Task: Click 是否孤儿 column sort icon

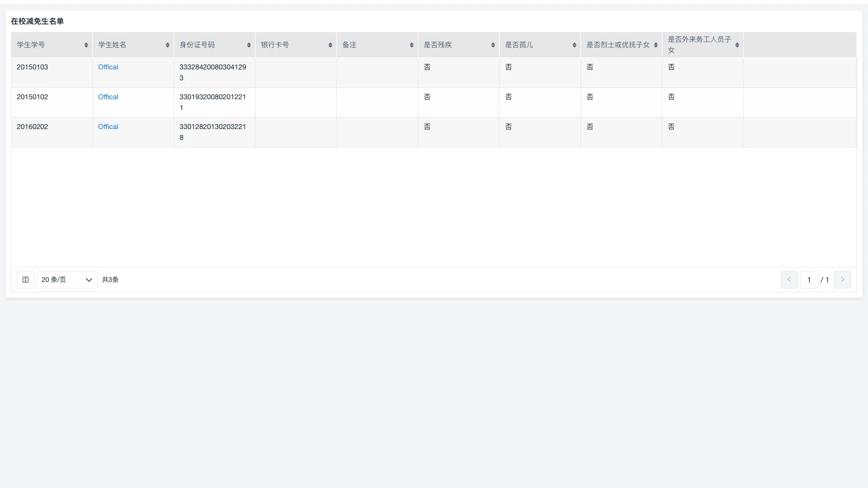Action: [575, 45]
